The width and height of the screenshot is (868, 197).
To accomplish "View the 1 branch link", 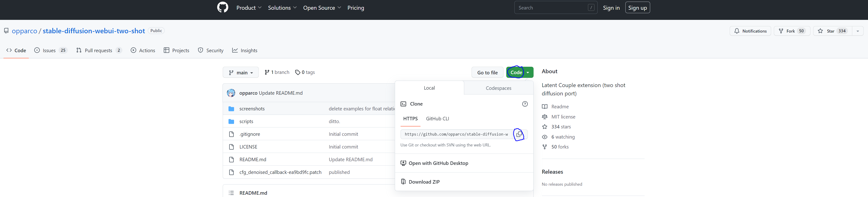I will click(x=277, y=72).
